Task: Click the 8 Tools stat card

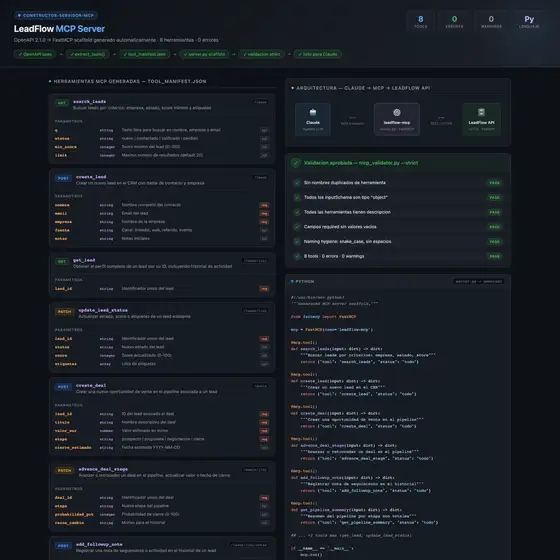Action: [420, 21]
